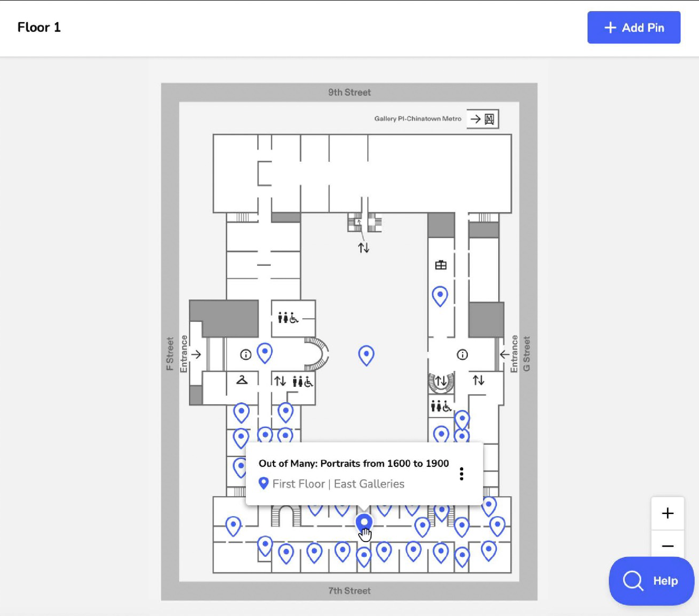Click the F Street entrance arrow

[196, 354]
